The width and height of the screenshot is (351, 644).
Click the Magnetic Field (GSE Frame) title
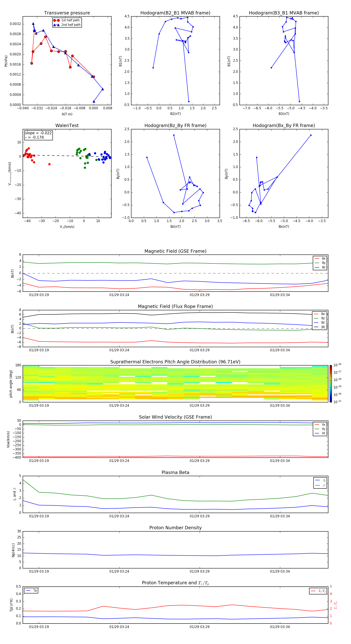tap(175, 251)
